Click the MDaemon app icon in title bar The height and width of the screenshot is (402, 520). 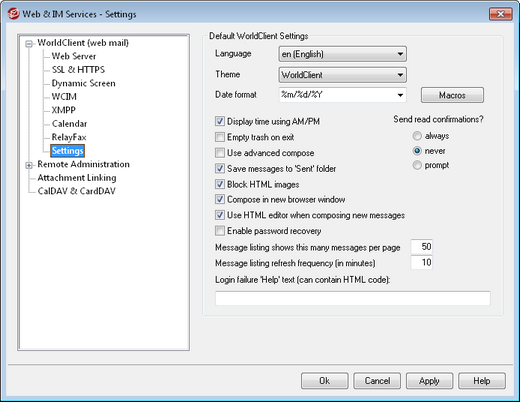point(14,14)
